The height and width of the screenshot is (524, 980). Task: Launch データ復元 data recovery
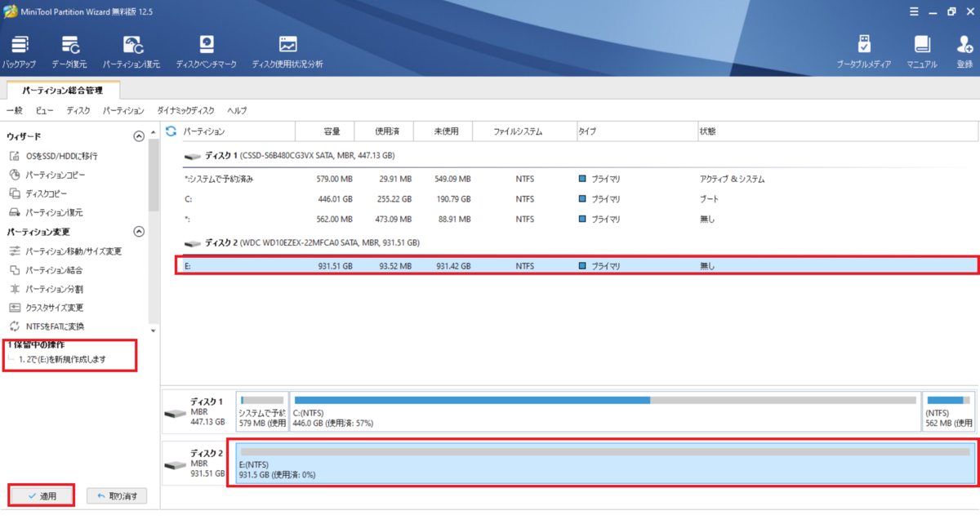pyautogui.click(x=69, y=52)
